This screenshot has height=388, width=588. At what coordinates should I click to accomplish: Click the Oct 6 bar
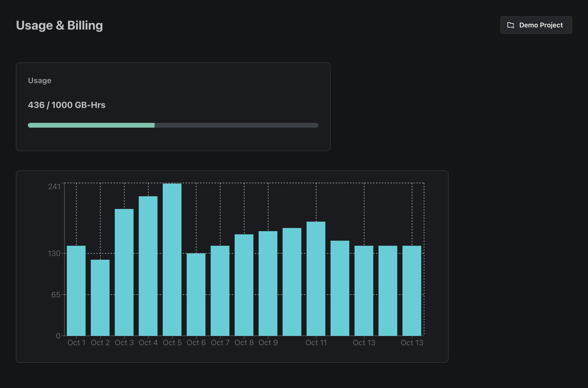[x=196, y=294]
